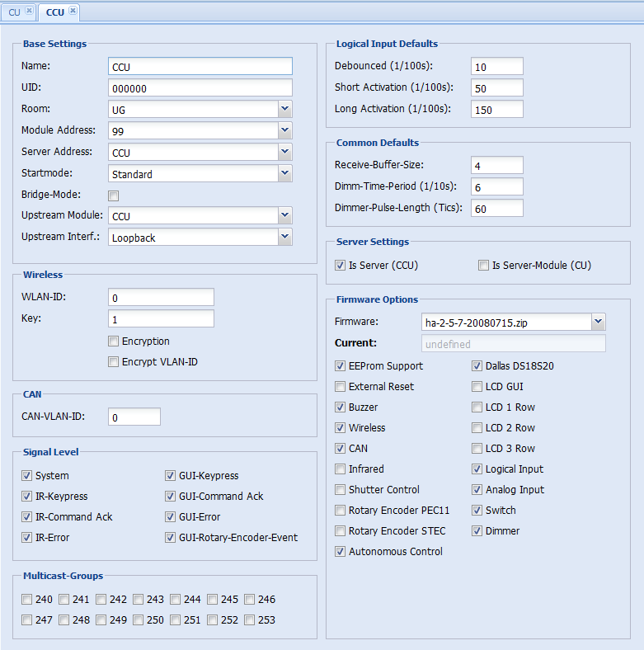Enable Is Server-Module (CU) checkbox
The image size is (644, 650).
pyautogui.click(x=484, y=266)
